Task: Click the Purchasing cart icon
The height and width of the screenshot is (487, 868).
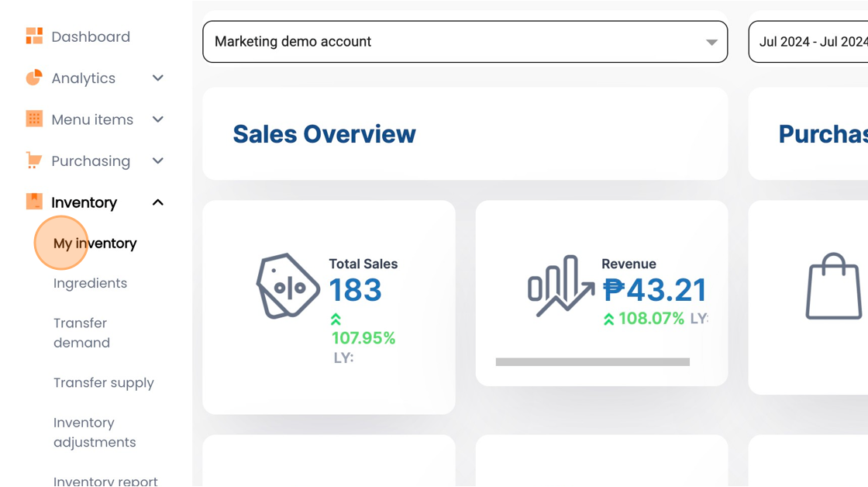Action: pyautogui.click(x=34, y=161)
